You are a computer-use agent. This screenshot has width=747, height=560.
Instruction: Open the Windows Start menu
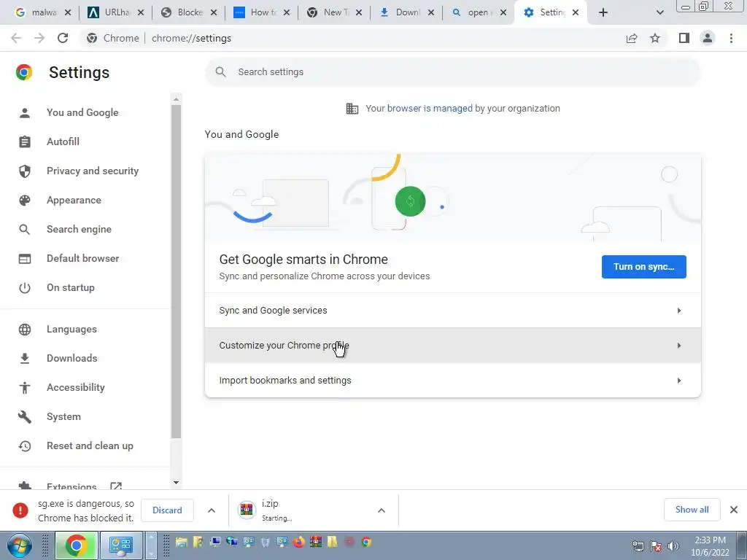(x=19, y=545)
